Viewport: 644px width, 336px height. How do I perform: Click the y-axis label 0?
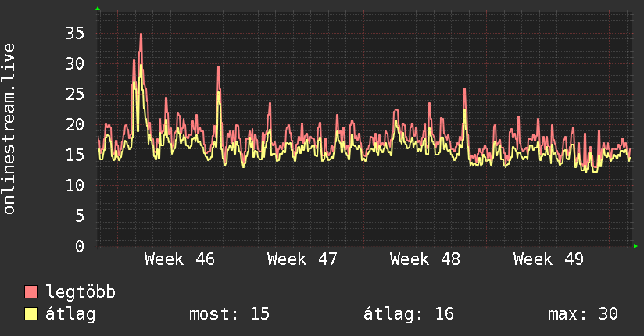tap(80, 246)
